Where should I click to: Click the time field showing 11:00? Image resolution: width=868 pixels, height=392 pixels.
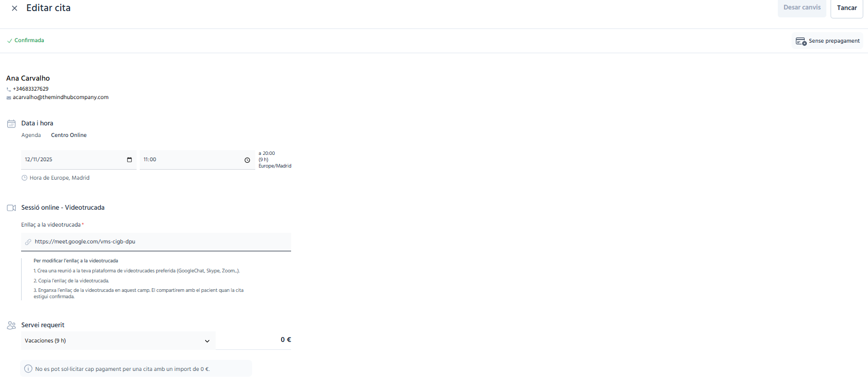pos(197,160)
